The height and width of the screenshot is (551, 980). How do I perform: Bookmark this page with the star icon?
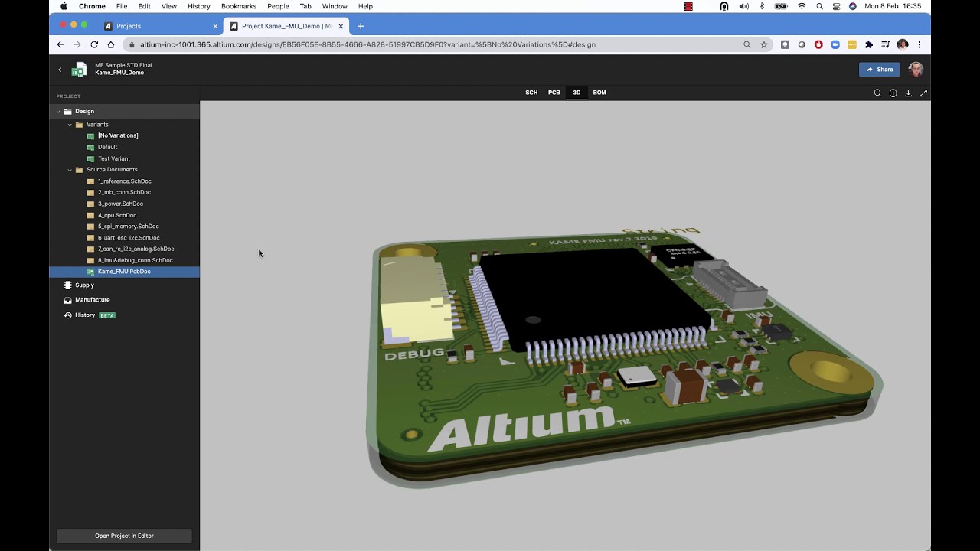pos(764,44)
